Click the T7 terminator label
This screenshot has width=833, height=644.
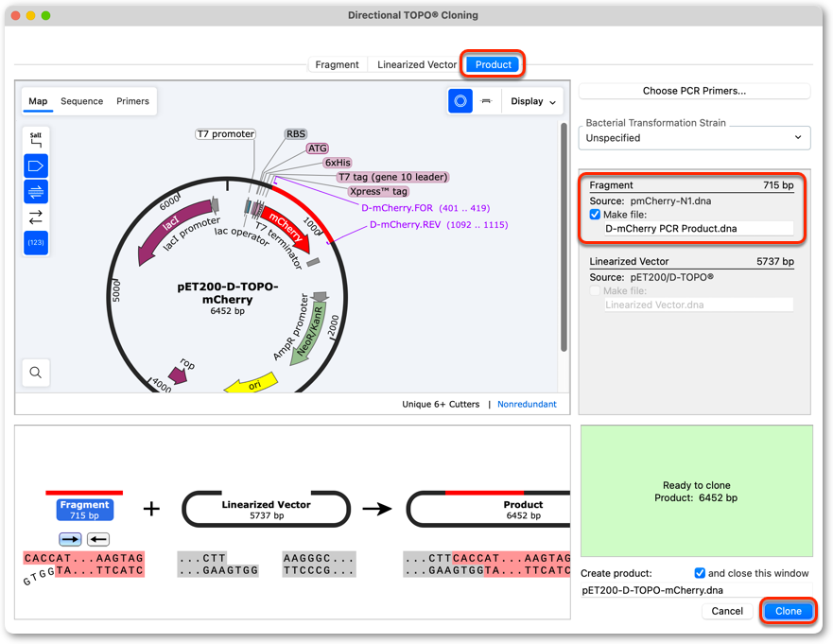click(x=280, y=246)
